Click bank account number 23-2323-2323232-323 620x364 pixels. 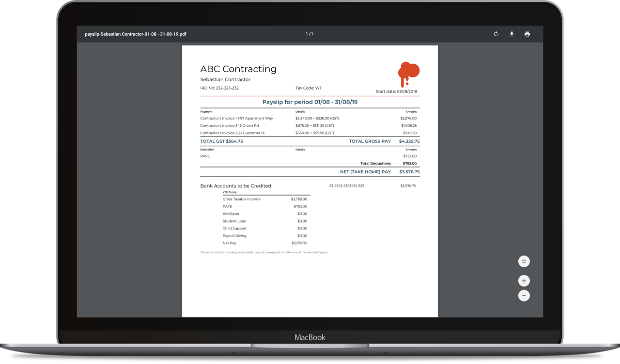pyautogui.click(x=346, y=186)
